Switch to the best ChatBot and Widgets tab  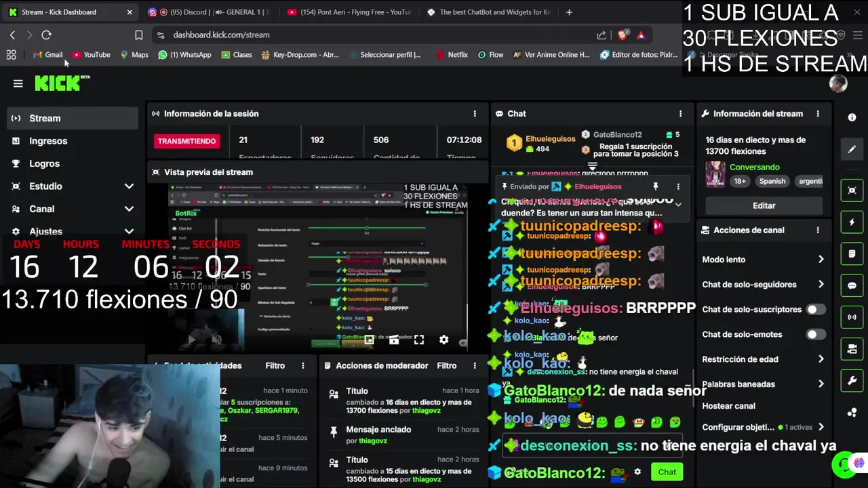pos(488,12)
